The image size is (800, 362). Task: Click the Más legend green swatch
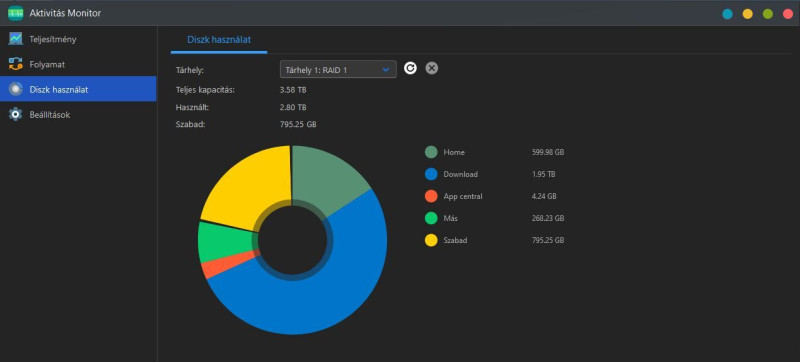pos(431,218)
